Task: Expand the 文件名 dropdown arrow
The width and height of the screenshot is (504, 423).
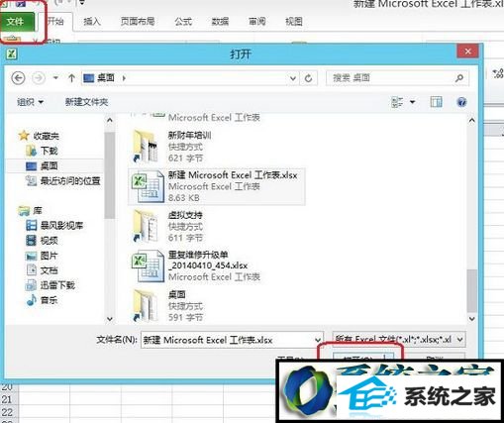Action: [318, 340]
